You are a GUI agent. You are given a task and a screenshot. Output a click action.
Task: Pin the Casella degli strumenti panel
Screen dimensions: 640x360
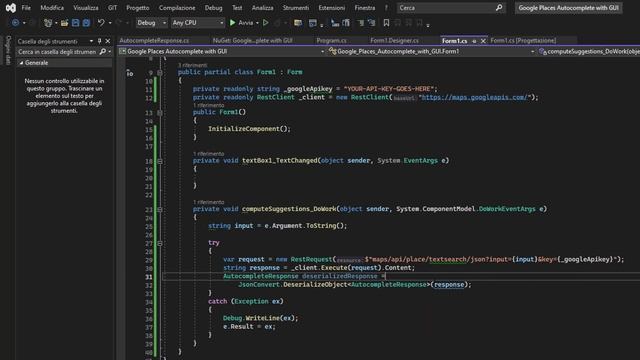point(99,41)
